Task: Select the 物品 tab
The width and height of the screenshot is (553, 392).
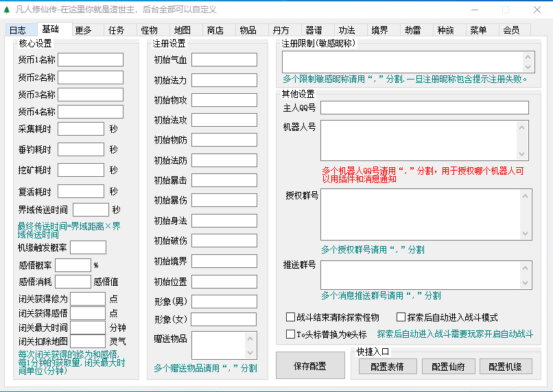Action: [252, 30]
